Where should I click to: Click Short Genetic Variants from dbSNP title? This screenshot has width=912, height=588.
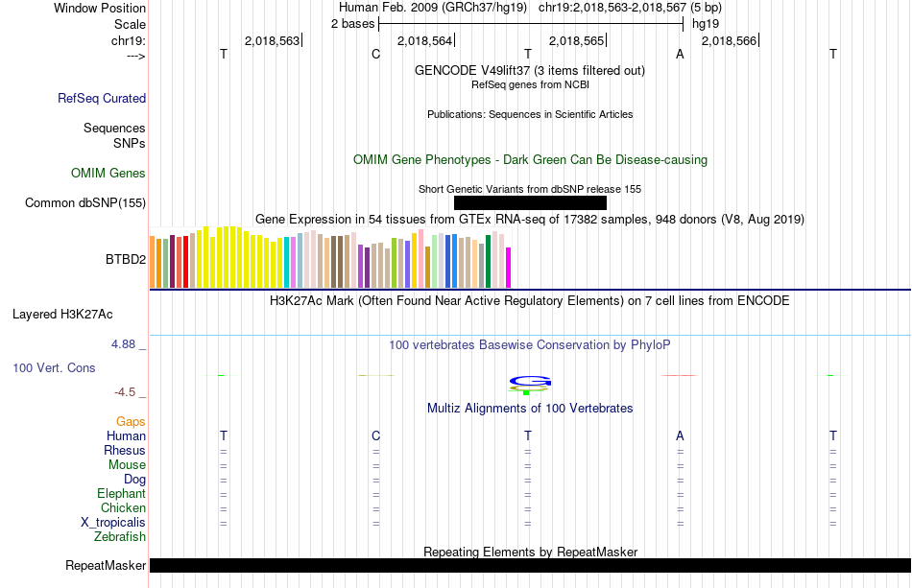point(530,189)
